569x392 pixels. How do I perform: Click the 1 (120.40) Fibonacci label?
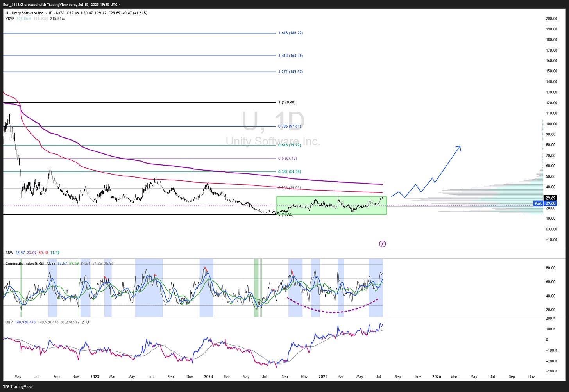click(287, 102)
